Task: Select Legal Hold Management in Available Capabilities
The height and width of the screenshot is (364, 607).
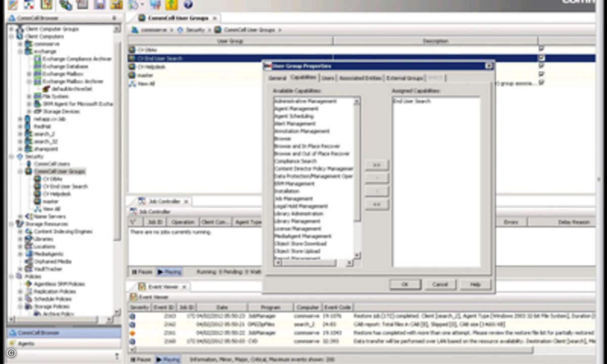Action: 301,206
